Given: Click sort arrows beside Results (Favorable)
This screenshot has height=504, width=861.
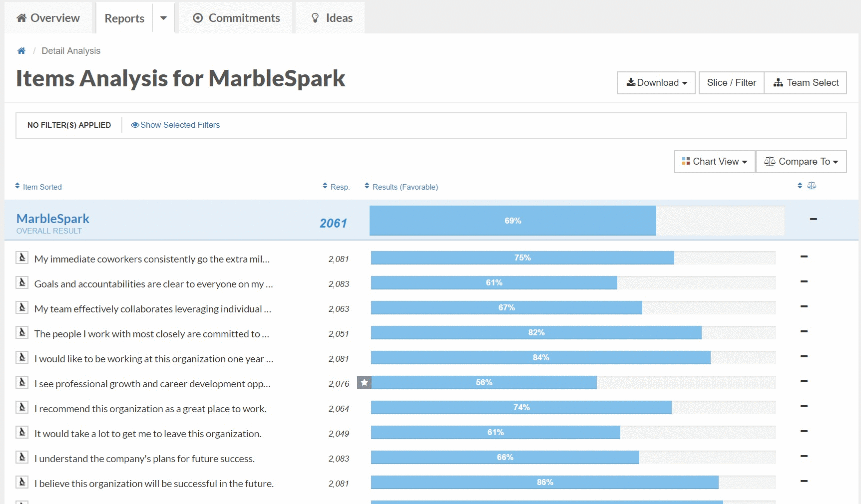Looking at the screenshot, I should click(x=367, y=186).
